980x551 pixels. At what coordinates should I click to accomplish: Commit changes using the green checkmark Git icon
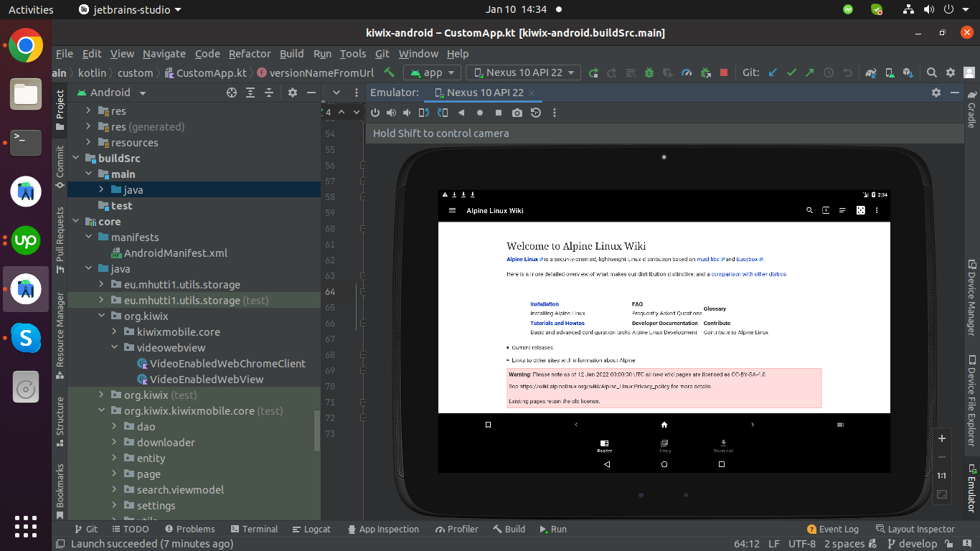pyautogui.click(x=791, y=72)
